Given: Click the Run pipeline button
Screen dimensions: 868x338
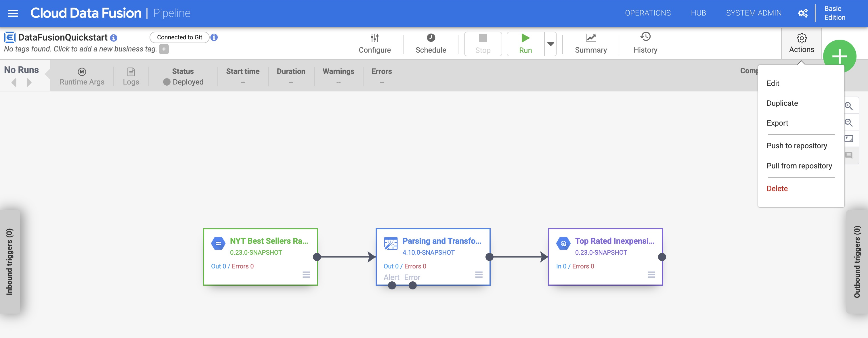Looking at the screenshot, I should (525, 43).
